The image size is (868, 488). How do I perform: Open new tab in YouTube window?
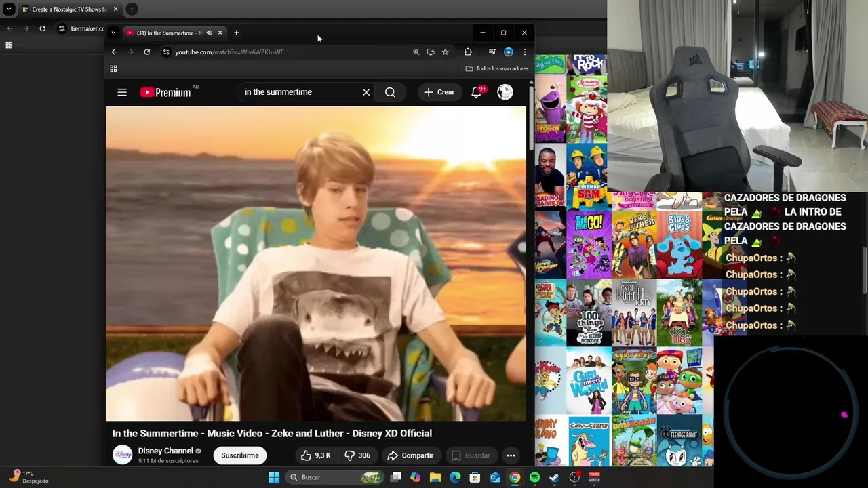(x=236, y=33)
